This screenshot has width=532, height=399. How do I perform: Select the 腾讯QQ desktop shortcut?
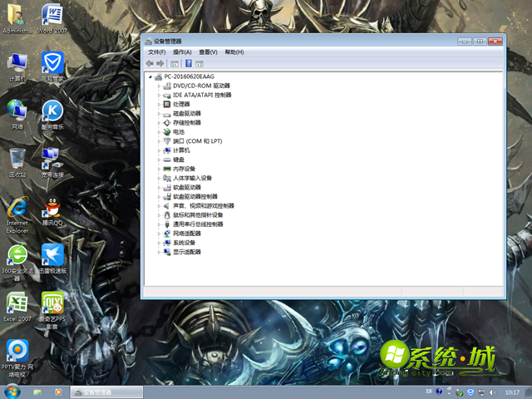pos(52,211)
